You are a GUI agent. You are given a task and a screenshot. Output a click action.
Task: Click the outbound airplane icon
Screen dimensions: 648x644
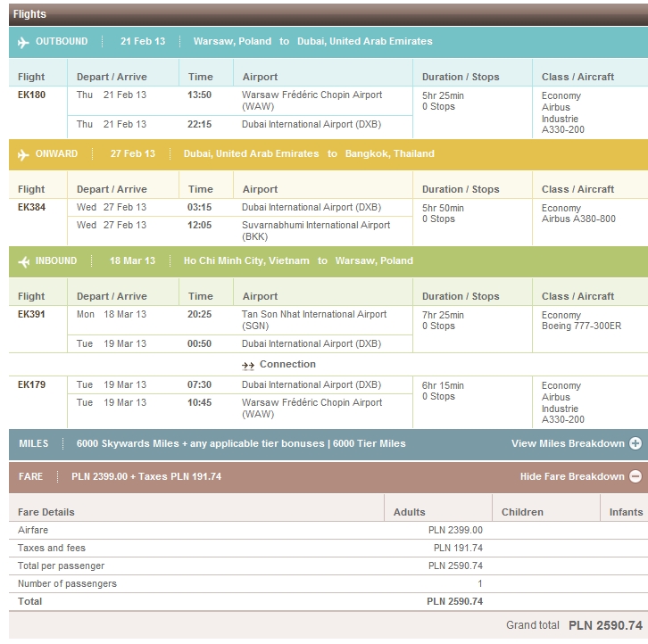tap(23, 42)
